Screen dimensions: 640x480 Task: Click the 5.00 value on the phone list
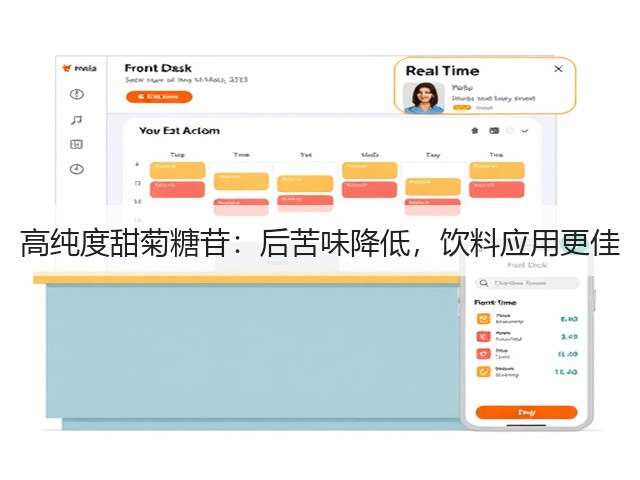point(569,319)
